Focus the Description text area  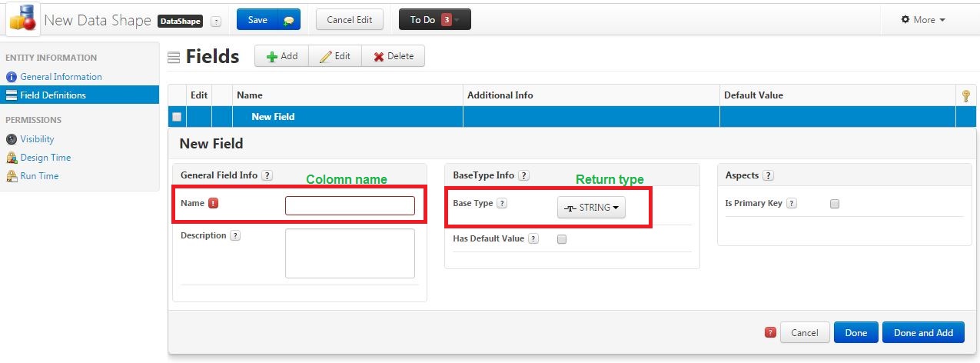pyautogui.click(x=350, y=253)
